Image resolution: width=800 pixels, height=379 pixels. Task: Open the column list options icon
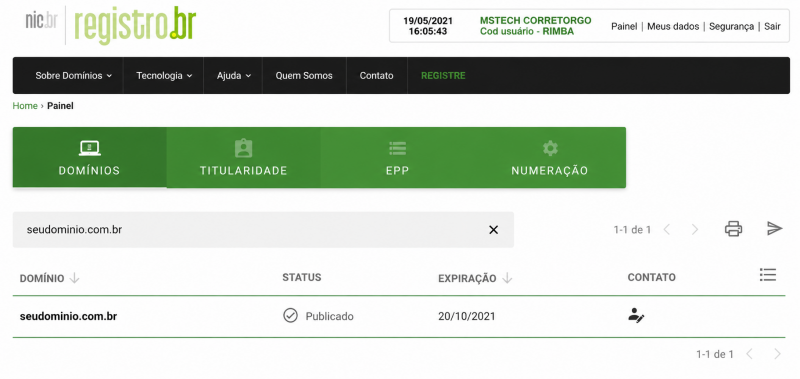767,274
